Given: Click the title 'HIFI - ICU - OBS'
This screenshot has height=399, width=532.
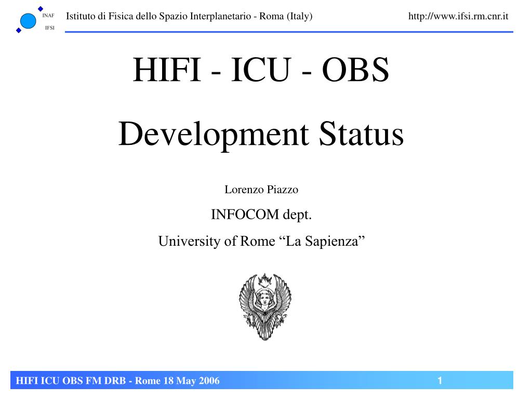Looking at the screenshot, I should click(261, 70).
